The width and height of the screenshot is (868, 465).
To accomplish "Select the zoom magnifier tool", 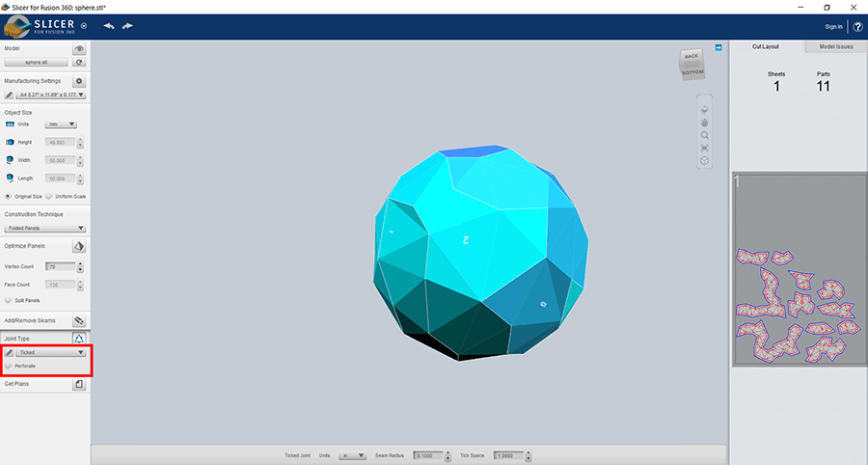I will 705,135.
